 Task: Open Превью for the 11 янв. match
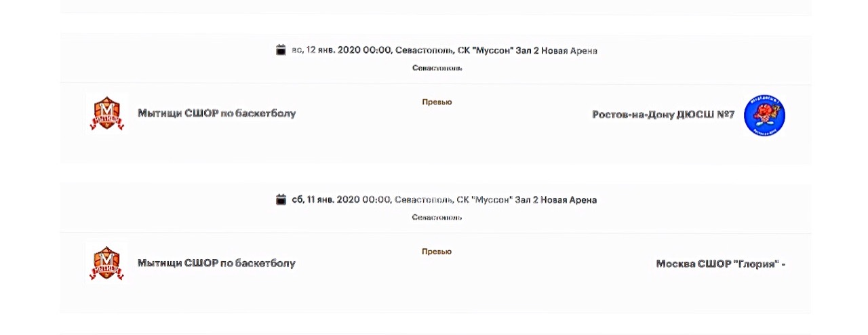(437, 252)
